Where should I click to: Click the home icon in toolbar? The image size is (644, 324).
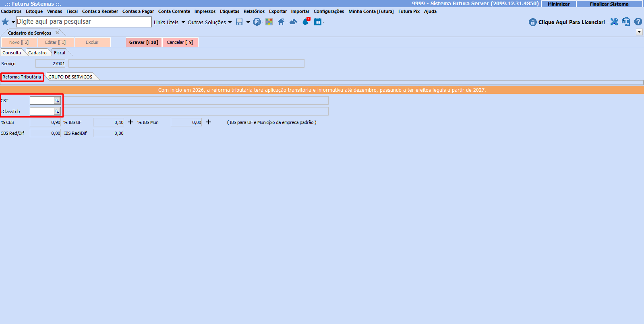pyautogui.click(x=281, y=22)
